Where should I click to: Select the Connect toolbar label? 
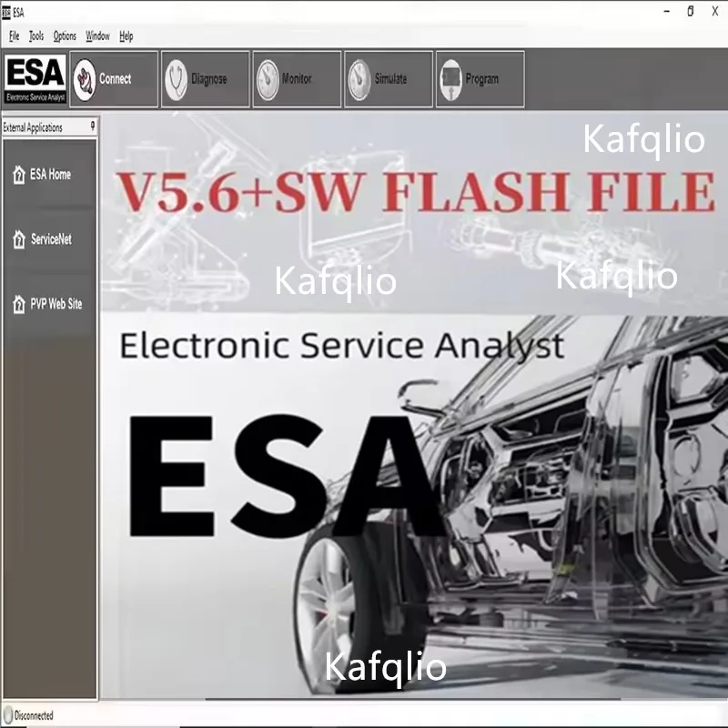pyautogui.click(x=116, y=79)
